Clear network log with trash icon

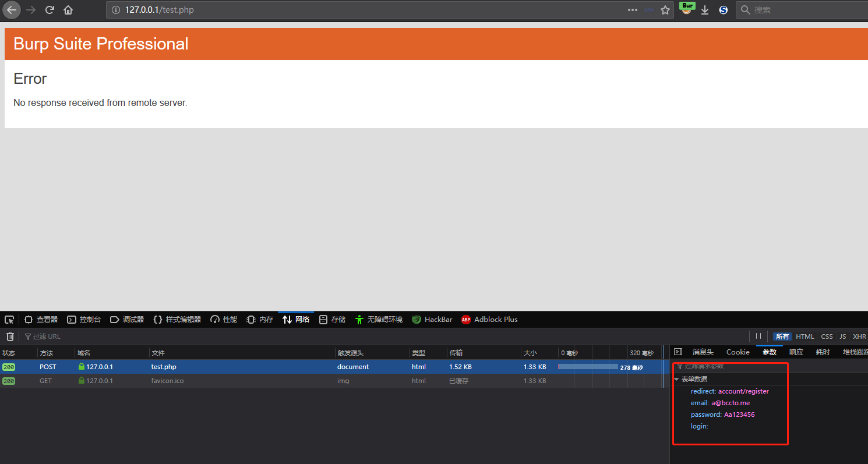pyautogui.click(x=10, y=337)
